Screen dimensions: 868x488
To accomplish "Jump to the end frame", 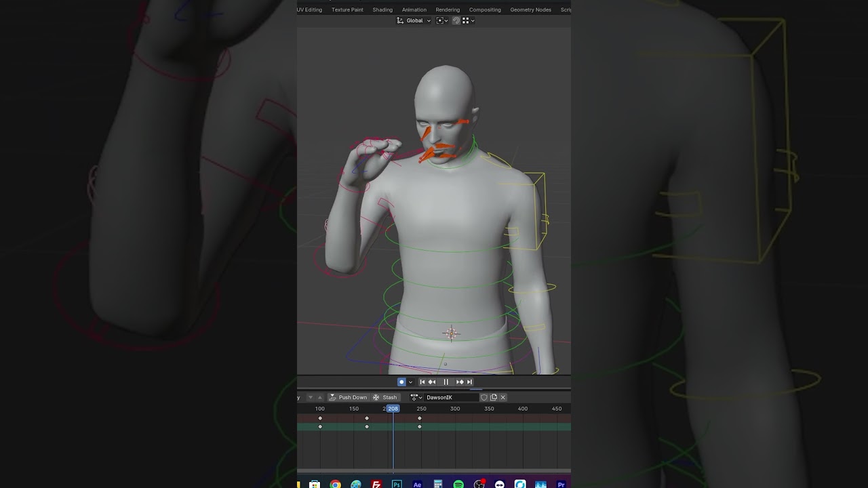I will tap(469, 382).
